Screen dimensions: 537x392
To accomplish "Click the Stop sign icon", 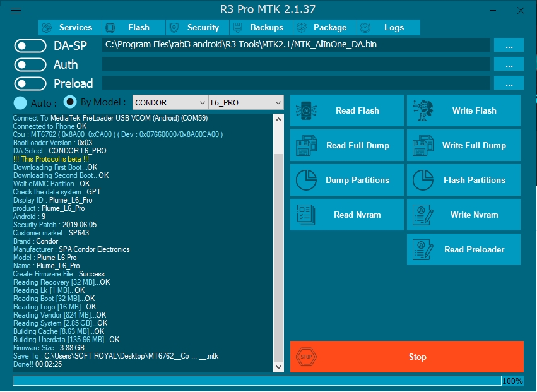I will tap(307, 357).
